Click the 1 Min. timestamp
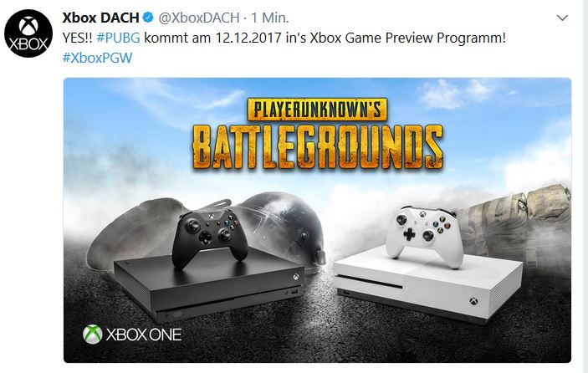Image resolution: width=588 pixels, height=373 pixels. [x=269, y=18]
